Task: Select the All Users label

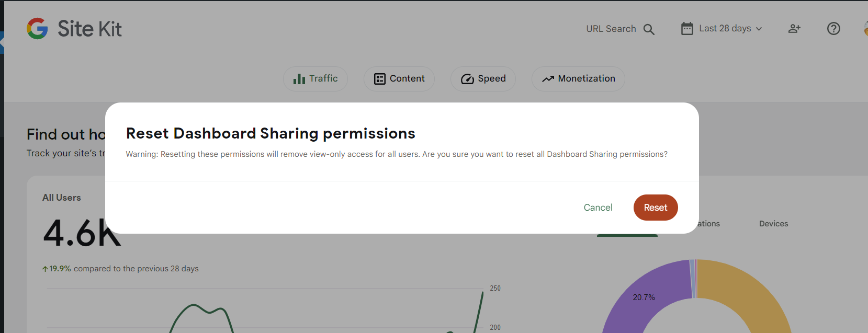Action: [62, 198]
